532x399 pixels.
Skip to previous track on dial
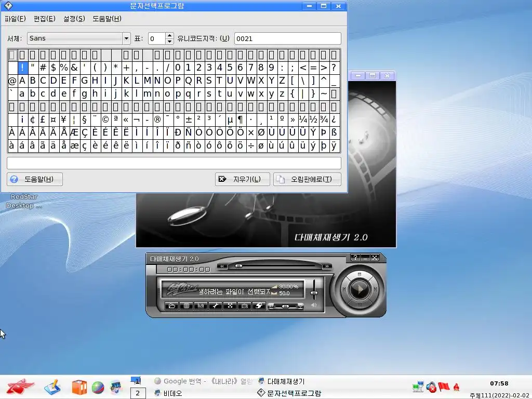pyautogui.click(x=344, y=289)
